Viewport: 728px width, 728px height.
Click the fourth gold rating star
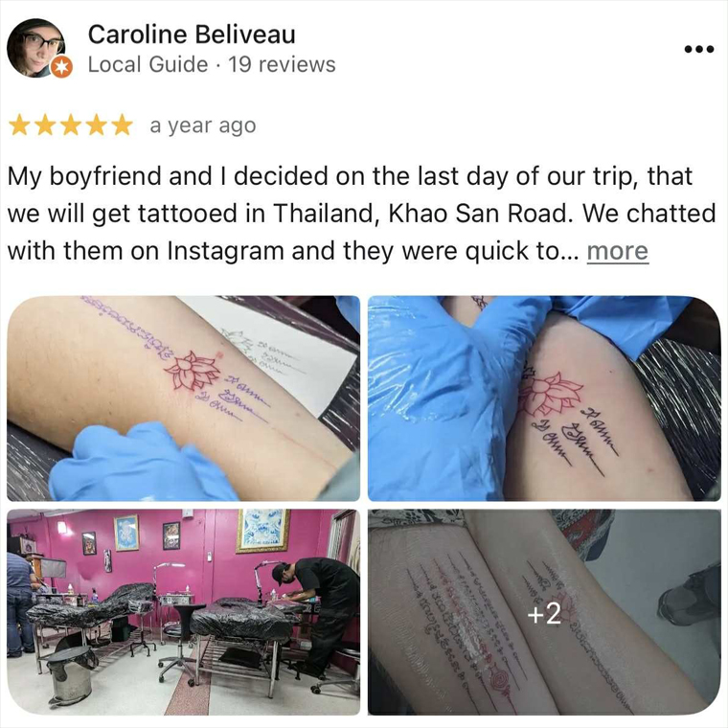click(97, 125)
